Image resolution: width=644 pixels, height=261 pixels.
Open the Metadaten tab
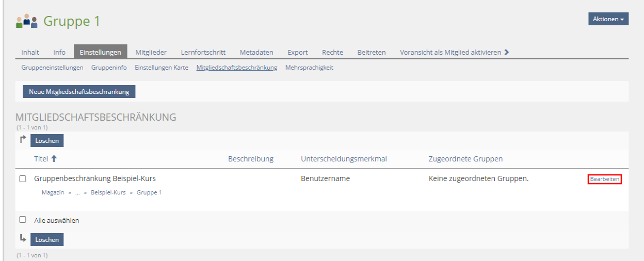tap(256, 52)
